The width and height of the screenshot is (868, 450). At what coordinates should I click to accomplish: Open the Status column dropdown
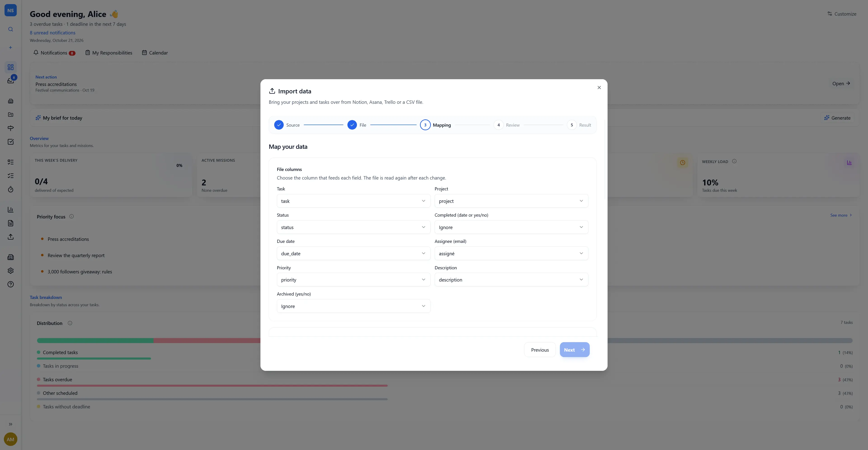354,227
